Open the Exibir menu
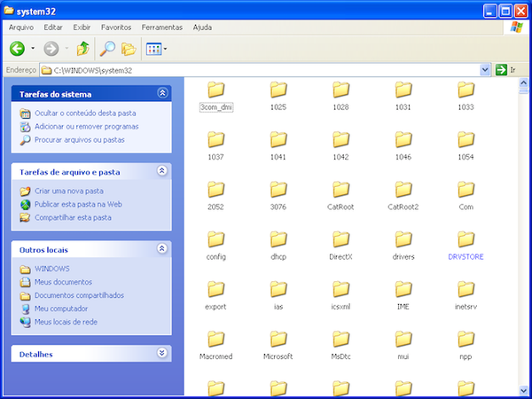Viewport: 532px width, 399px height. click(82, 27)
